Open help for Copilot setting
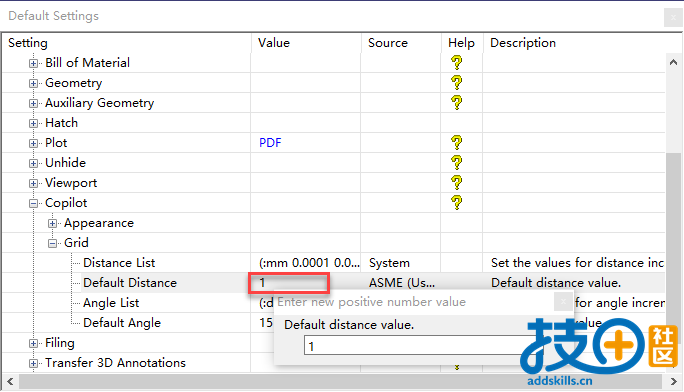This screenshot has width=684, height=392. tap(456, 203)
